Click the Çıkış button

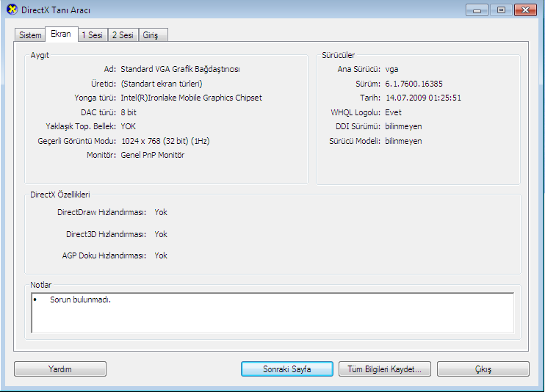[x=483, y=369]
